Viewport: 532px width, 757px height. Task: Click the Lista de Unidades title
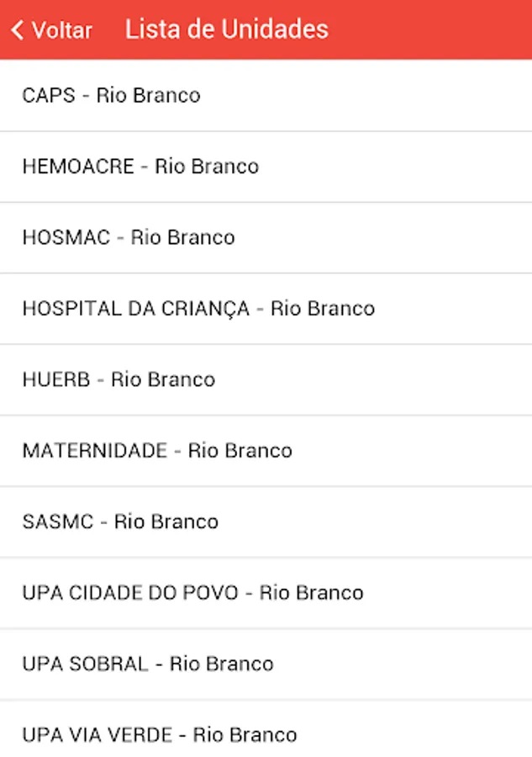coord(227,29)
